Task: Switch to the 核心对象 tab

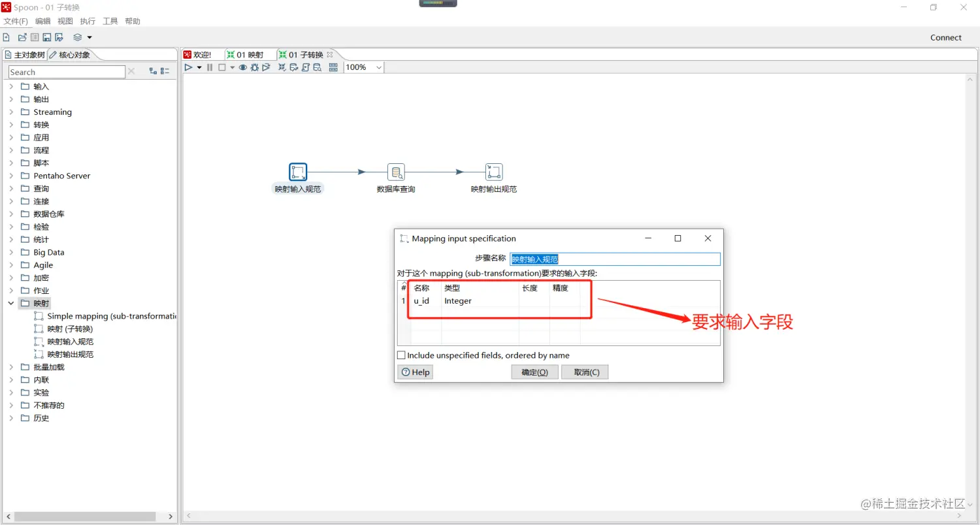Action: 70,55
